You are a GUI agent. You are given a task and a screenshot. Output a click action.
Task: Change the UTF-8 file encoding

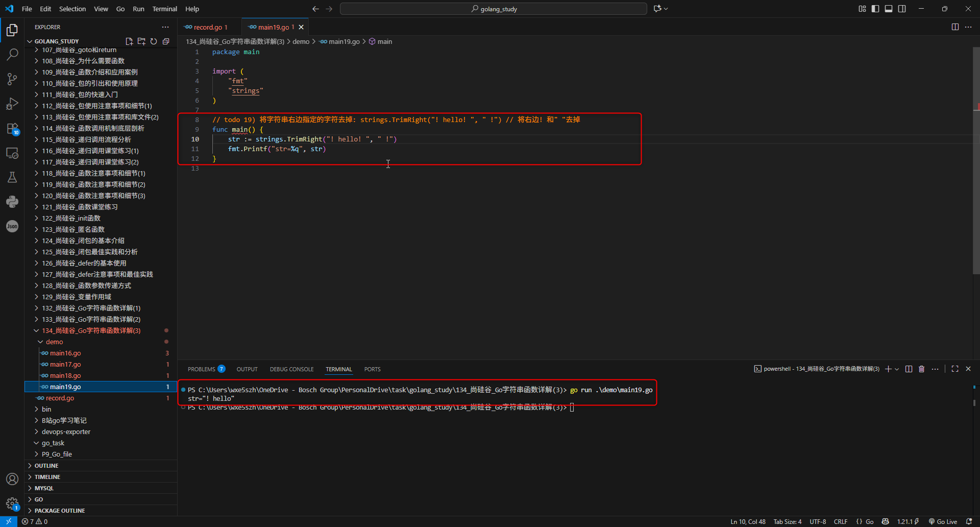(818, 521)
